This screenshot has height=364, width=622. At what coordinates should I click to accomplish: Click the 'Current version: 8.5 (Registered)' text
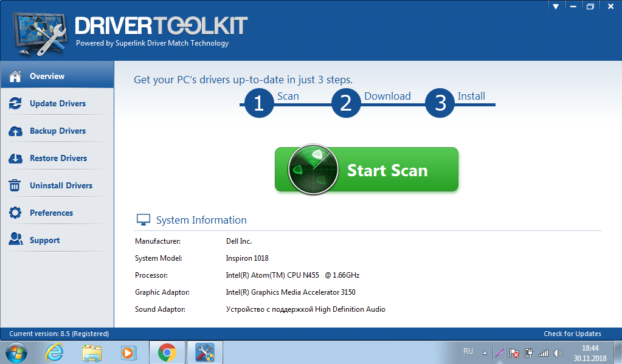point(59,334)
